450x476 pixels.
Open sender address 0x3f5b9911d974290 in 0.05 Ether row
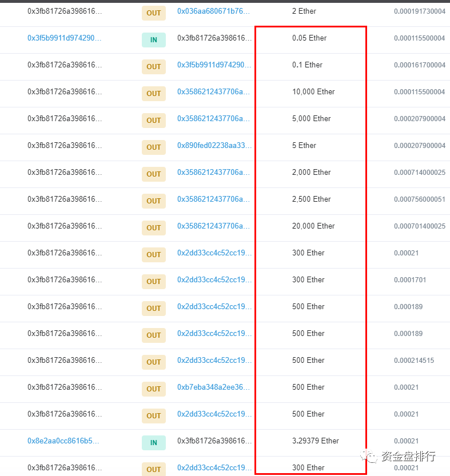point(64,38)
